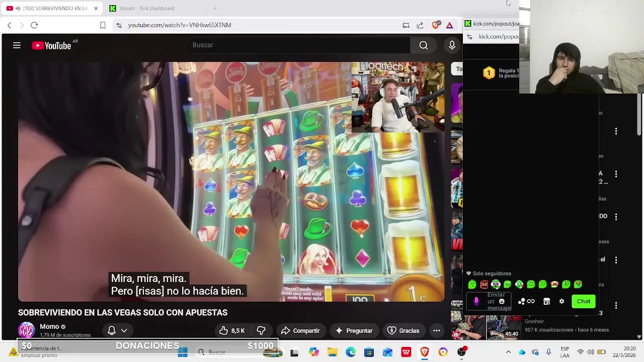Close the SOBREVIVIENDO EN LAS VEGAS tab
The width and height of the screenshot is (644, 362).
tap(96, 9)
